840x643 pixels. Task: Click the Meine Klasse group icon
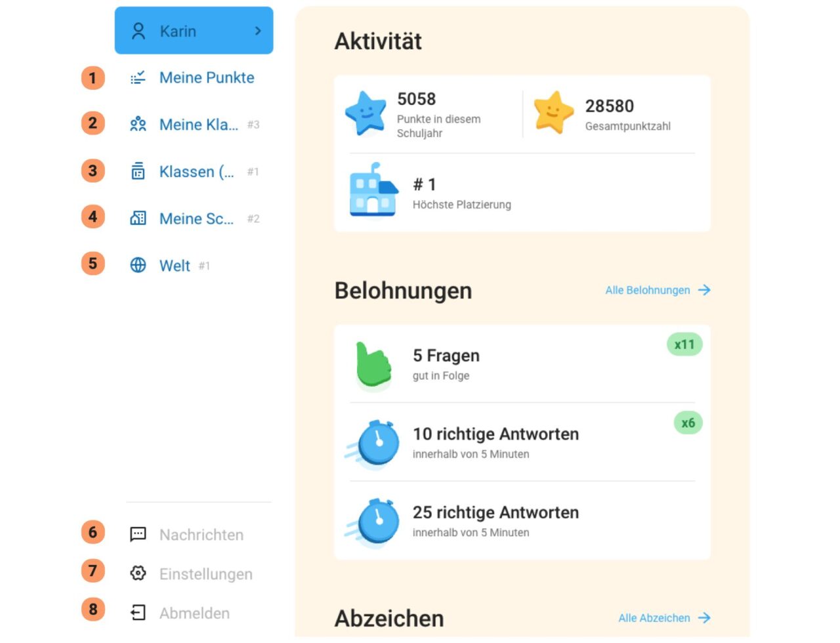point(138,125)
